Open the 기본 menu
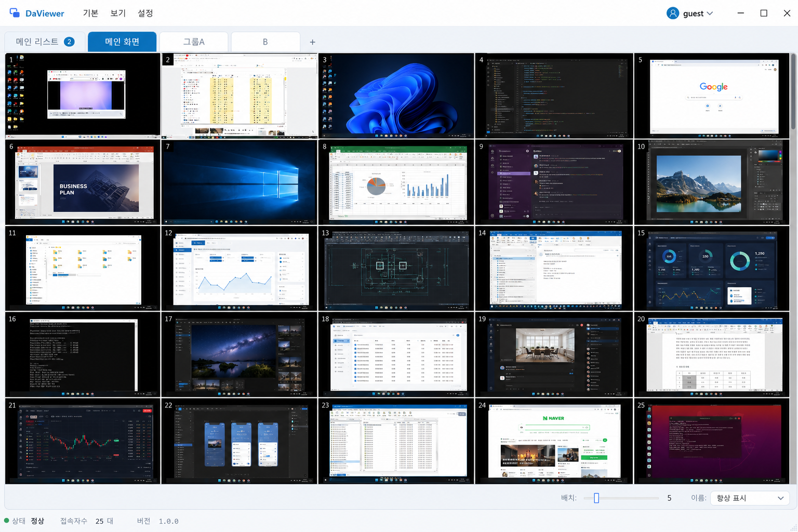The image size is (798, 532). [x=90, y=13]
